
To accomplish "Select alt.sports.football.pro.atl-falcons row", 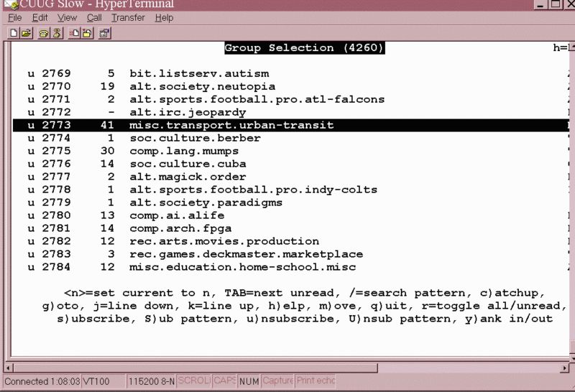I will [290, 99].
